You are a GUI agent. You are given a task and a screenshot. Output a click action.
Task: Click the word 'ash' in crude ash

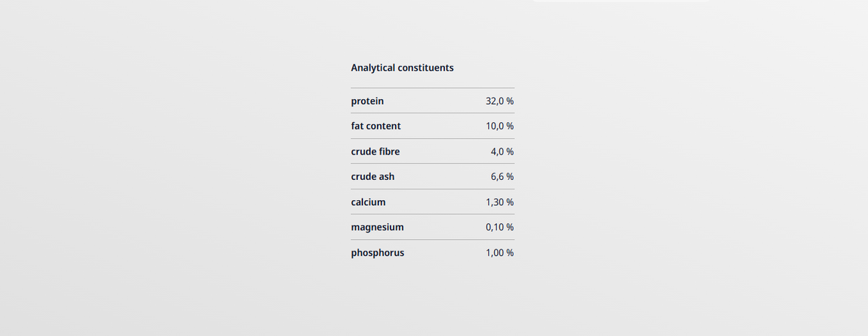click(x=387, y=176)
